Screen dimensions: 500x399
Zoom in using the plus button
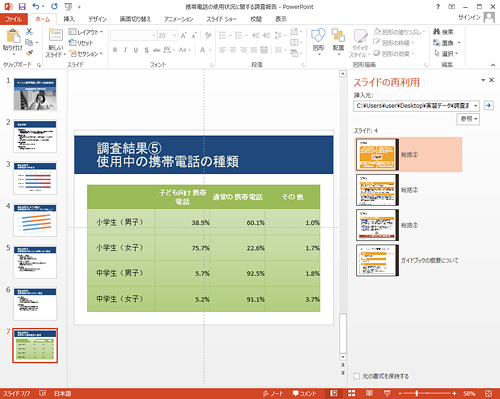[454, 393]
